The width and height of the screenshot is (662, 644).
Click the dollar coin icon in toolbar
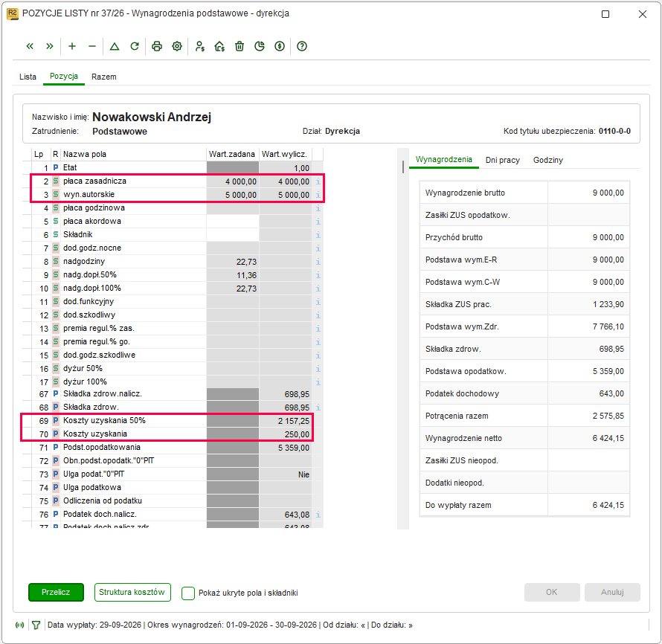tap(280, 46)
